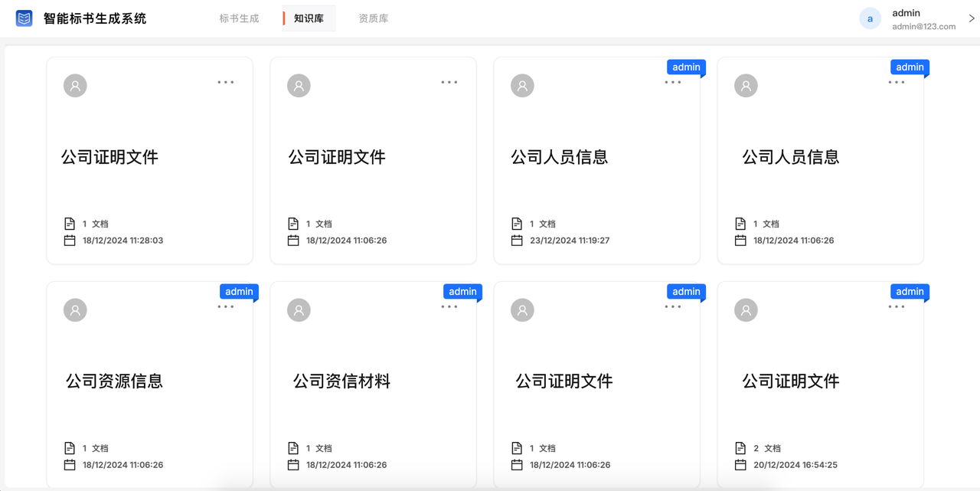This screenshot has width=980, height=491.
Task: Click the avatar on the 20/12/2024 公司证明文件 card
Action: coord(746,310)
